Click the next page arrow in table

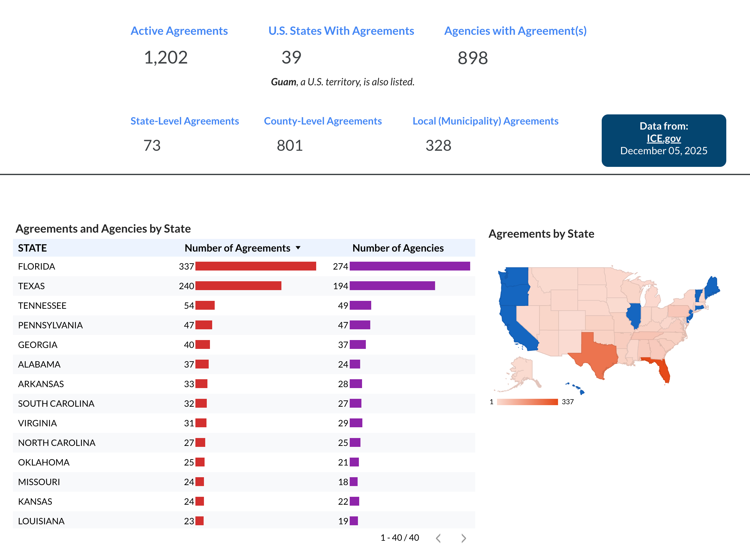[464, 538]
